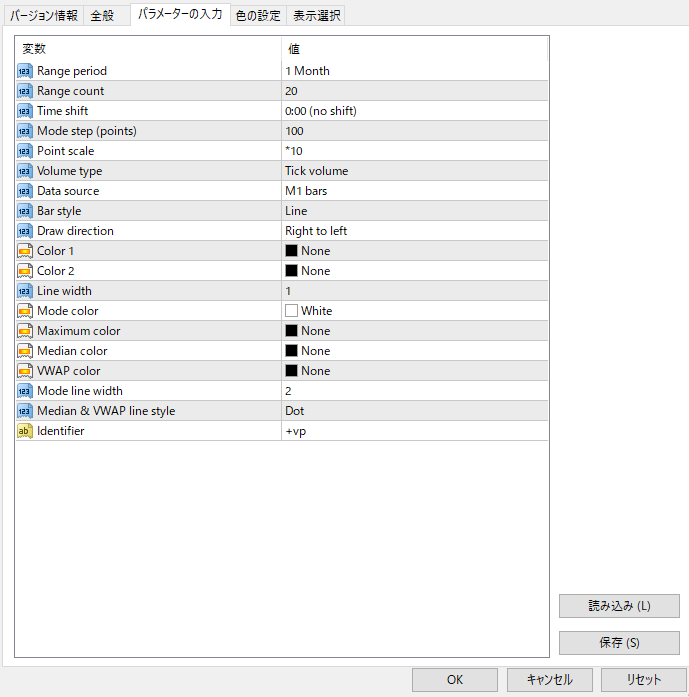This screenshot has height=697, width=689.
Task: Click the color icon beside Color 1
Action: click(25, 251)
